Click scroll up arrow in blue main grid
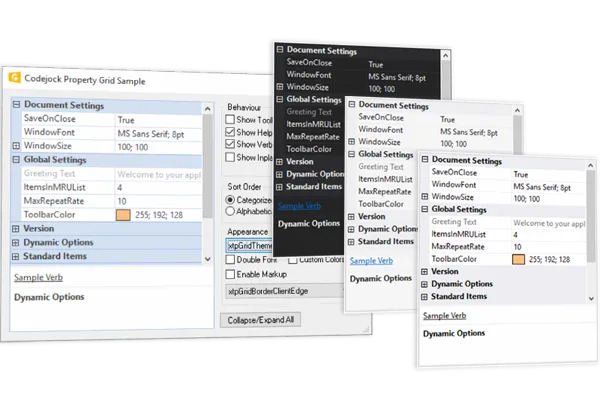Viewport: 600px width, 400px height. (207, 109)
